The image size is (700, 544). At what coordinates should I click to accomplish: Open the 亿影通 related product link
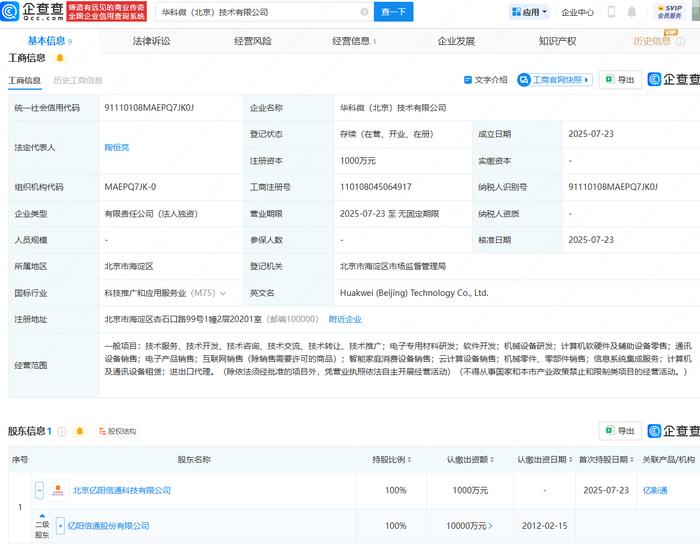[655, 490]
